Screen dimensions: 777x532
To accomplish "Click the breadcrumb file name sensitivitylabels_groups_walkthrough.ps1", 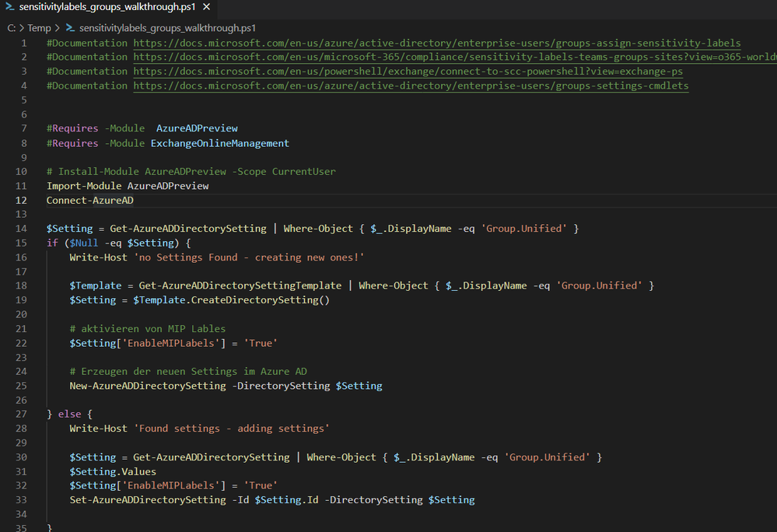I will [167, 28].
